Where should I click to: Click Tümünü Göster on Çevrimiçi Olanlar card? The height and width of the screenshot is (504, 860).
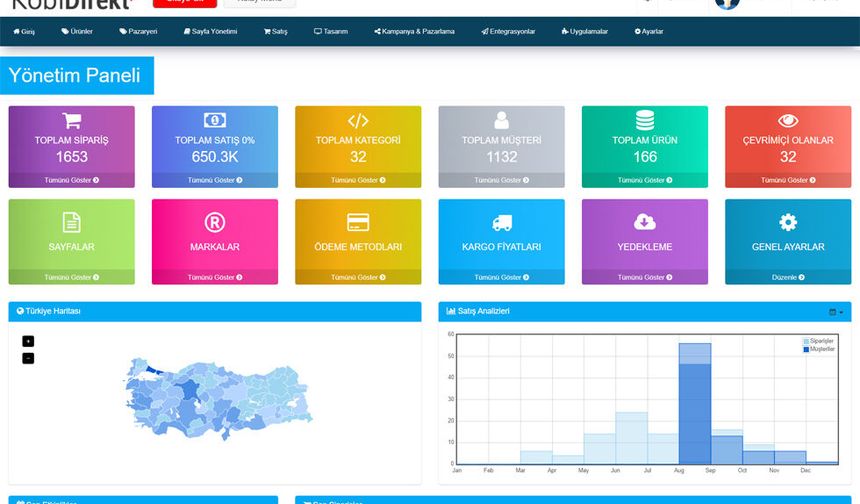pos(788,180)
